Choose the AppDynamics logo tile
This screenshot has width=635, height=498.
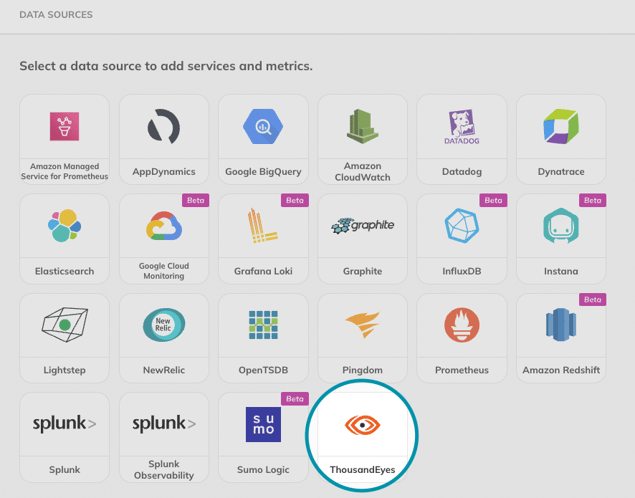[164, 126]
